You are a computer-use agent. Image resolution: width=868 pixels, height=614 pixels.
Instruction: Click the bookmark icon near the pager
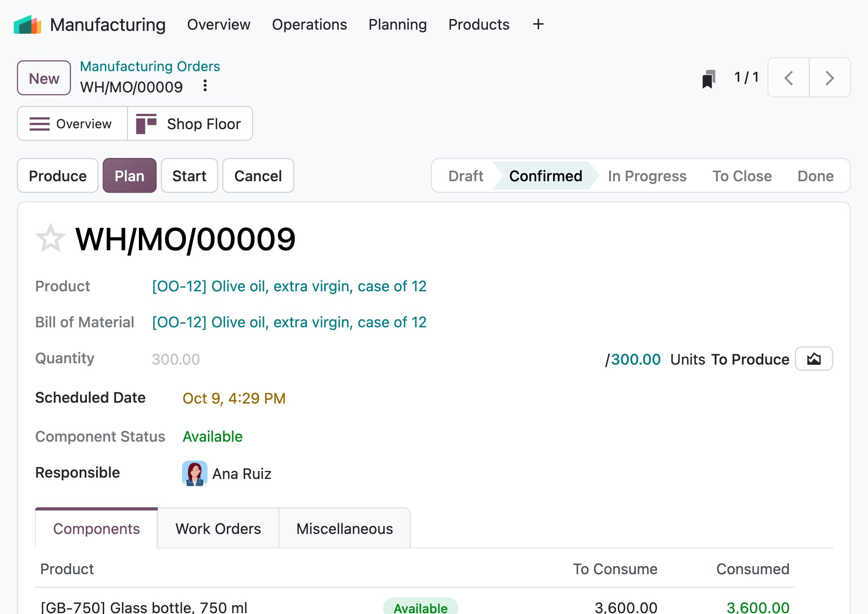(709, 79)
